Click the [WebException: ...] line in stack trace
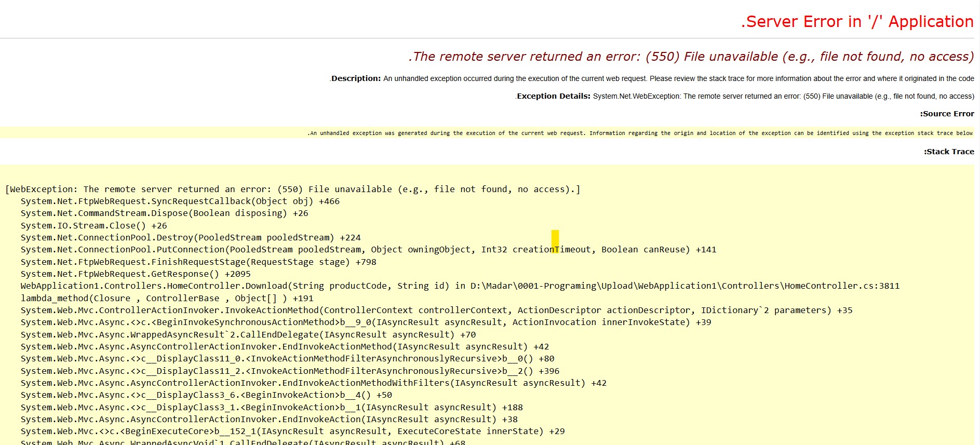Screen dimensions: 980x445 (292, 190)
